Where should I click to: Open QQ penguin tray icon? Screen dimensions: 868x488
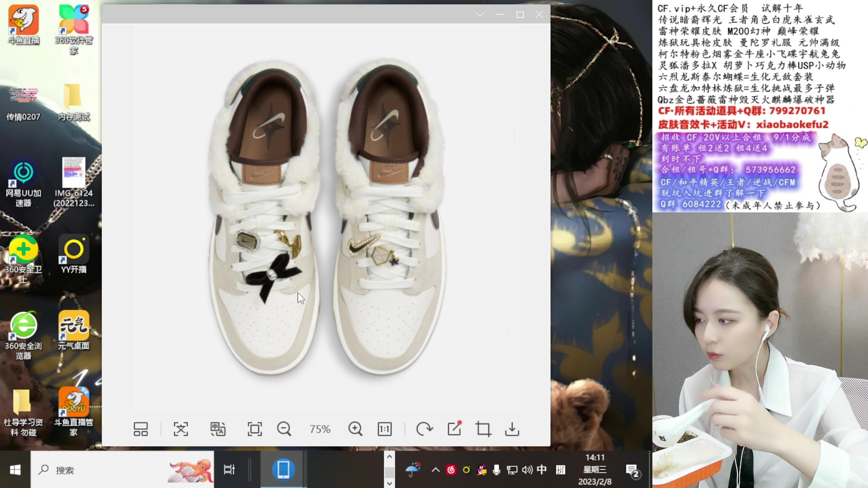pos(482,470)
